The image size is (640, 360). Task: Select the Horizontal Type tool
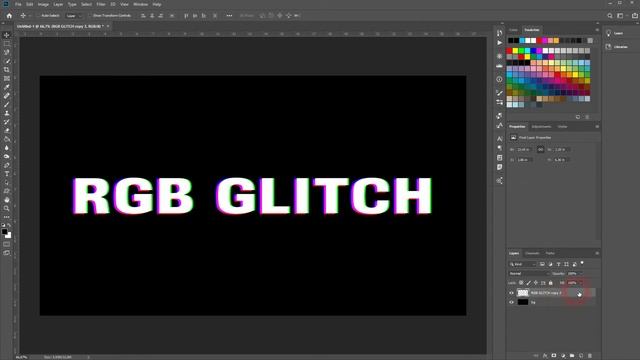(x=7, y=174)
